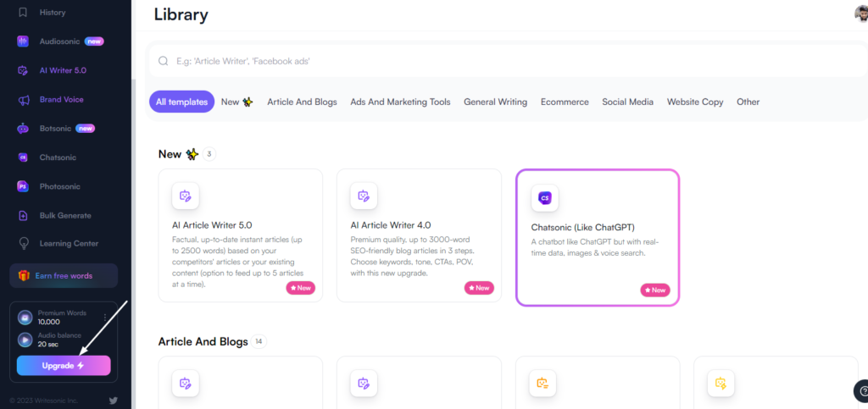868x409 pixels.
Task: Switch to Ads And Marketing Tools tab
Action: 400,102
